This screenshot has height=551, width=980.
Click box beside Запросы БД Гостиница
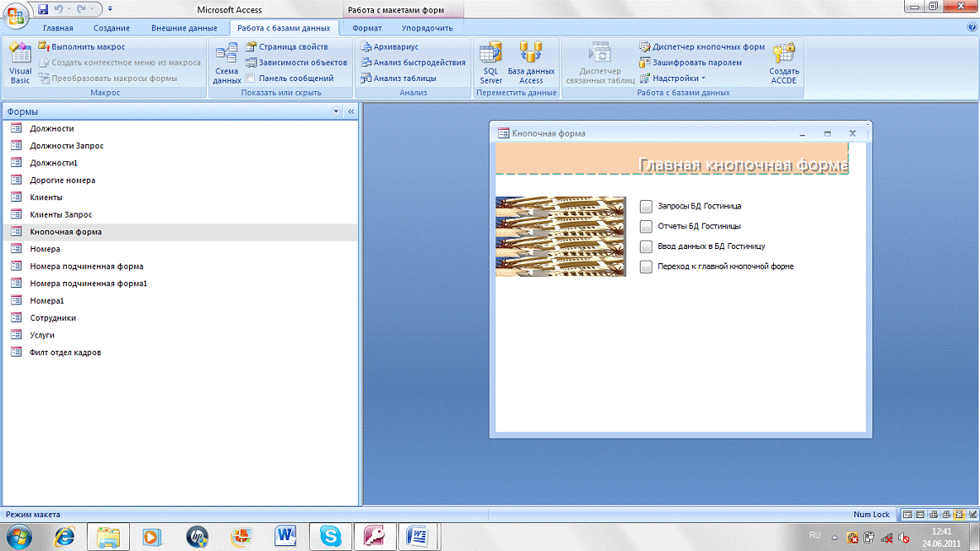pyautogui.click(x=647, y=206)
